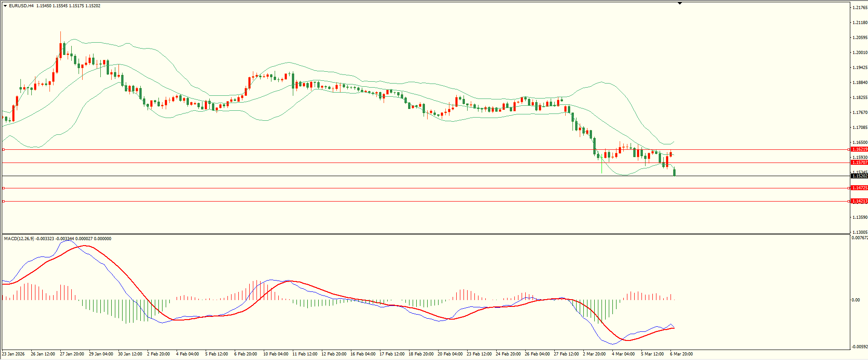Click the MACD(12,26,9) indicator label
Screen dimensions: 868x360
coord(19,239)
